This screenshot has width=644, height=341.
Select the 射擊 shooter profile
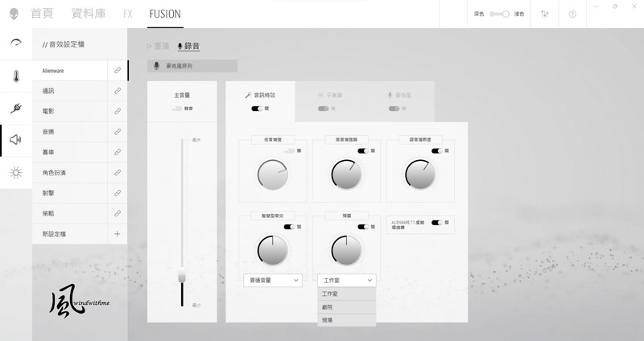pos(70,193)
